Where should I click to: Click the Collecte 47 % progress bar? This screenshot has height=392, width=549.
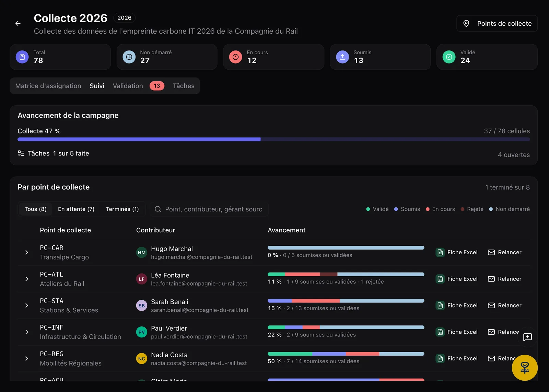click(x=274, y=139)
